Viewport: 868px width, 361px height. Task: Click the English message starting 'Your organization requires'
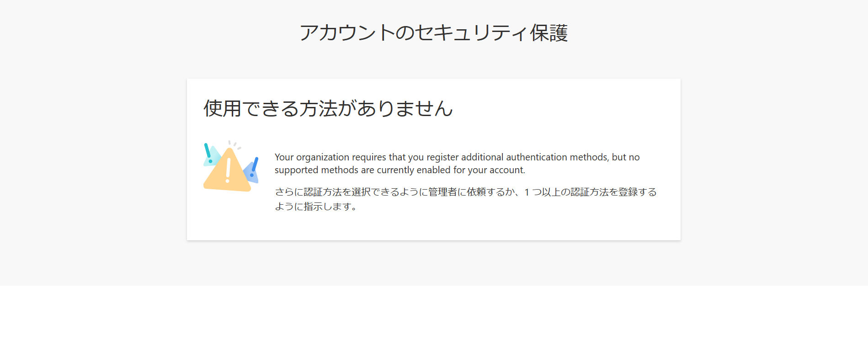[x=457, y=164]
